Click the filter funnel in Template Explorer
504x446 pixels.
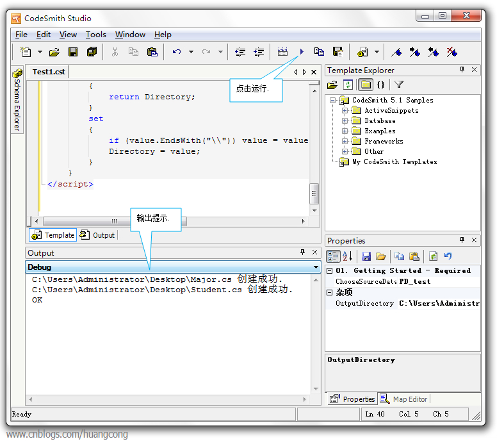tap(398, 85)
